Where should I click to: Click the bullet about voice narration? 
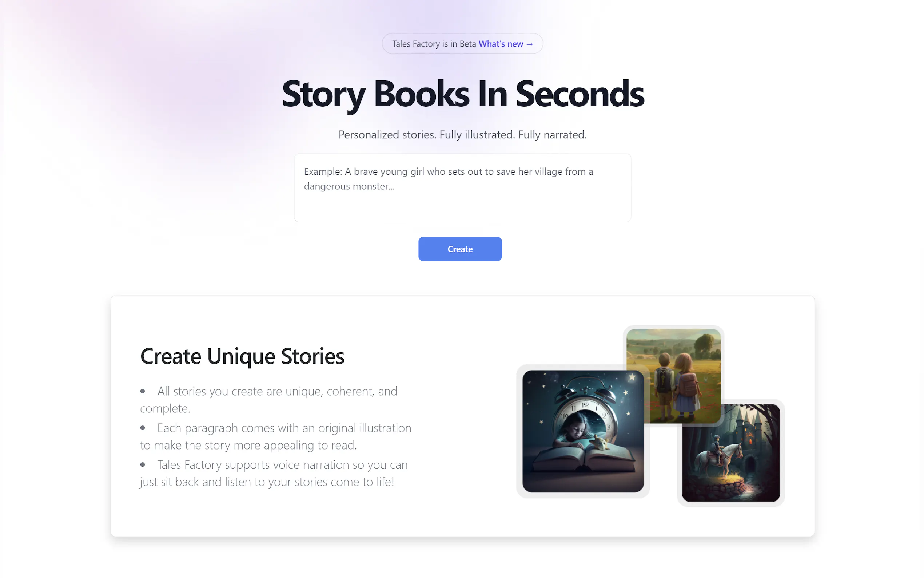tap(274, 473)
